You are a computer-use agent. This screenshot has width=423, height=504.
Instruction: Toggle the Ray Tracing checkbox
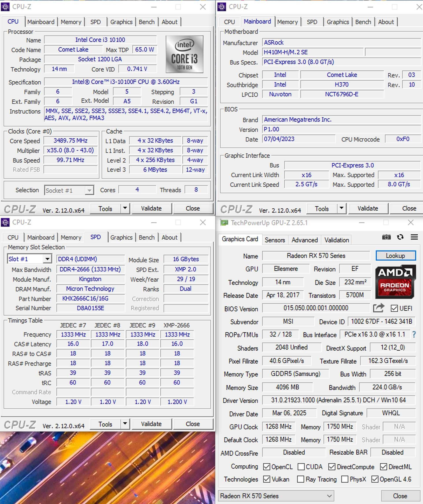301,479
